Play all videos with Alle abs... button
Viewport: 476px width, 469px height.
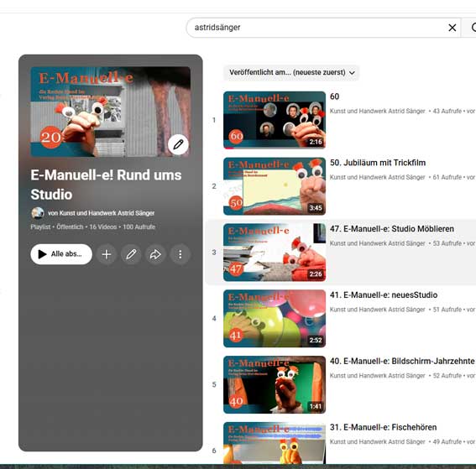[x=61, y=254]
